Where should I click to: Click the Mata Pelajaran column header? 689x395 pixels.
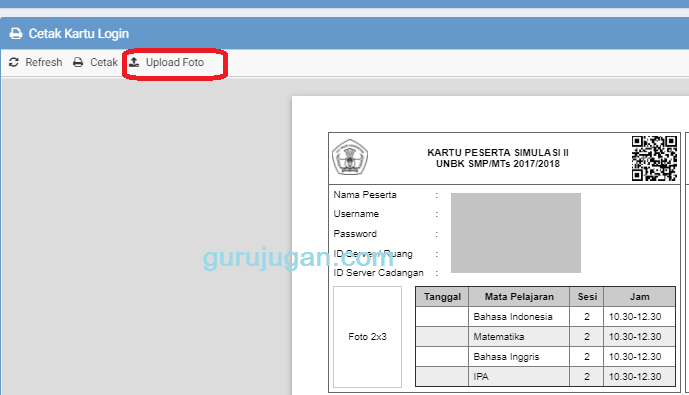coord(519,297)
